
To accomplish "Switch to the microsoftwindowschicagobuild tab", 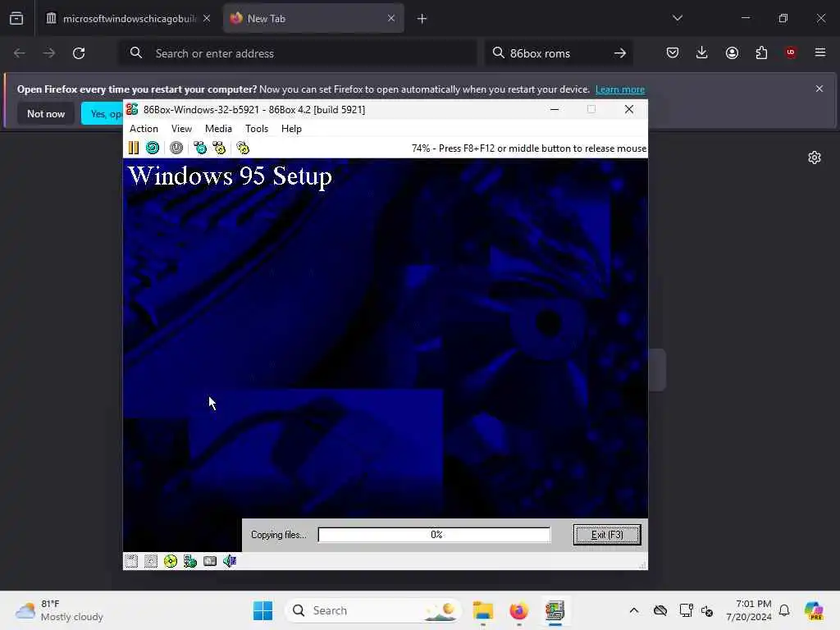I will (x=124, y=19).
